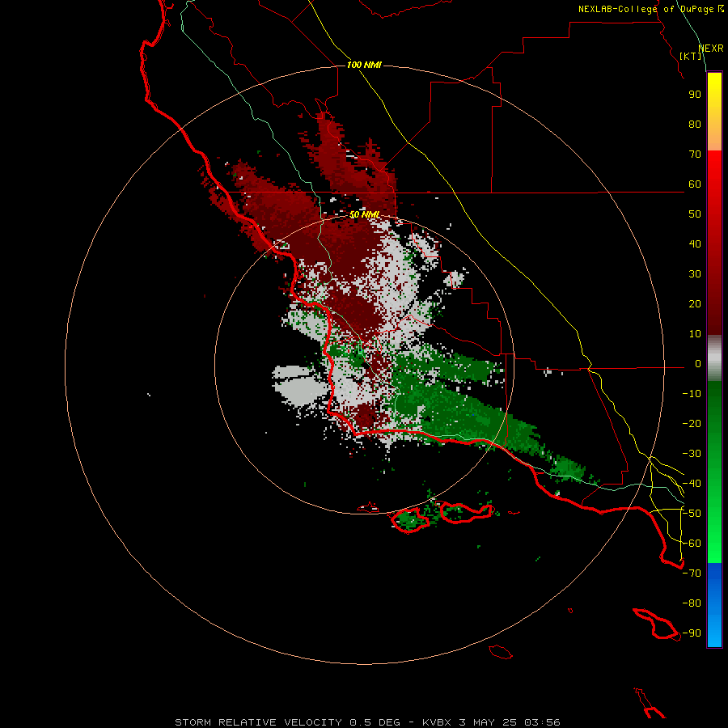Click the 60 label on the velocity legend

[x=695, y=184]
